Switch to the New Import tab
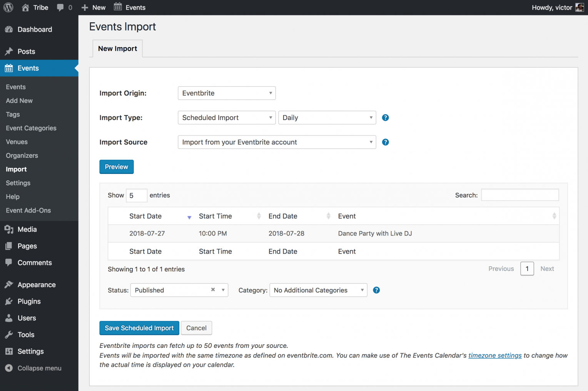Screen dimensions: 588x391 (x=117, y=48)
